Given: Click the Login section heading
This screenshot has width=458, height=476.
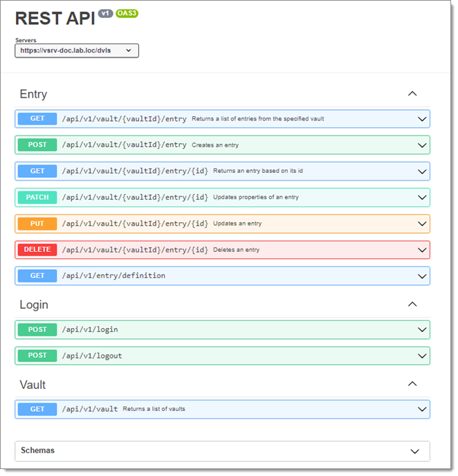Looking at the screenshot, I should tap(34, 305).
